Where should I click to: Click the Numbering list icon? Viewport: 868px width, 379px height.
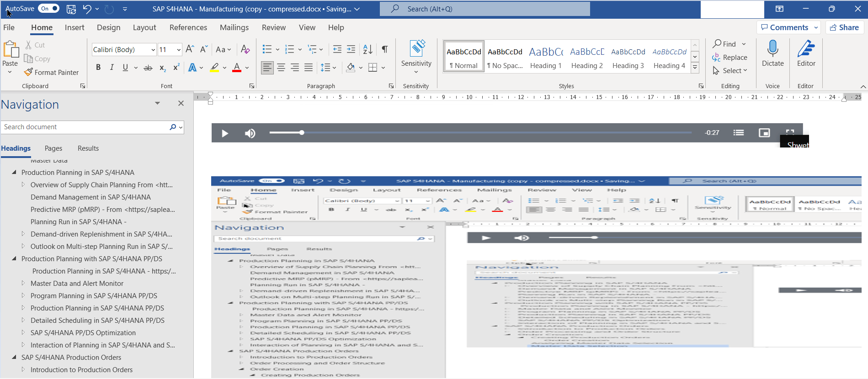tap(289, 49)
